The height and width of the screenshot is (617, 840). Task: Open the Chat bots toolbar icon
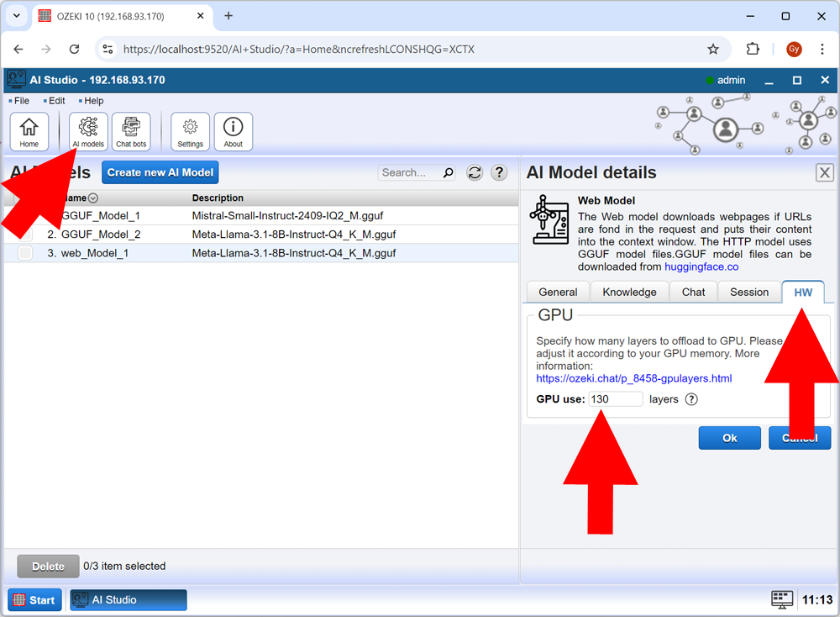point(131,132)
